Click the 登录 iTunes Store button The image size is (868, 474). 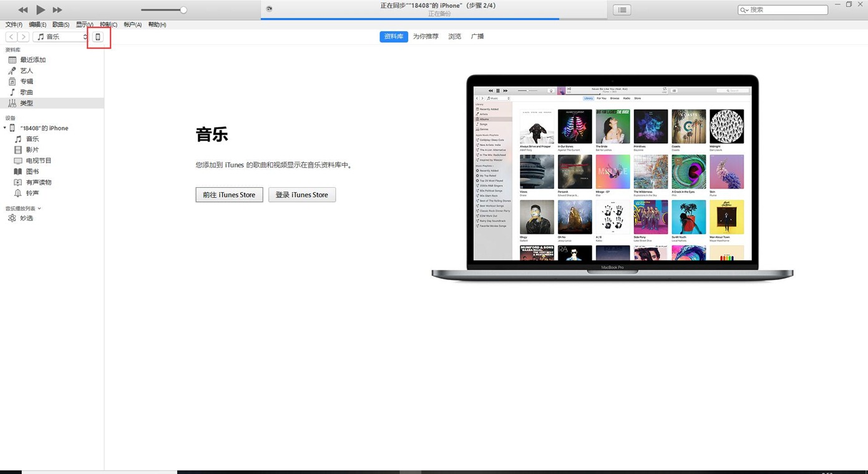(302, 195)
